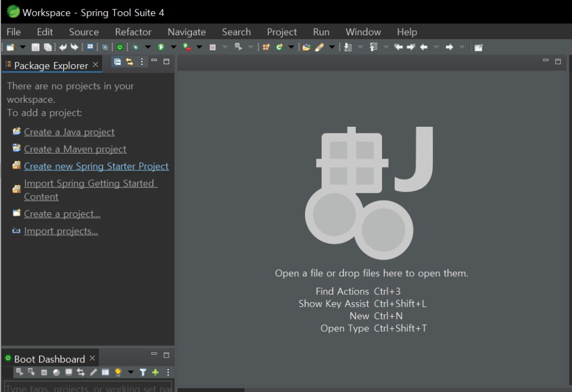
Task: Click the Save icon in the toolbar
Action: point(35,47)
